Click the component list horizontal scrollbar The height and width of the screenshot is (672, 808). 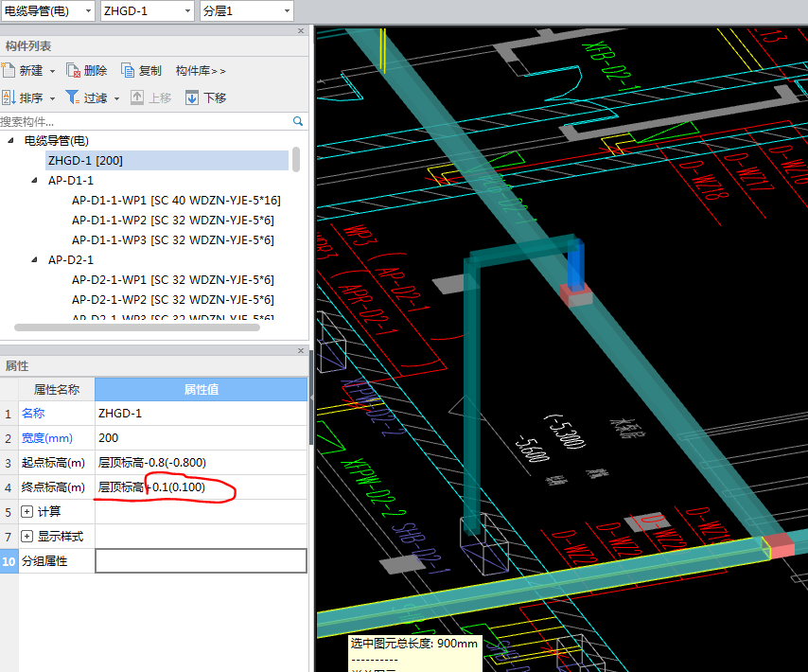pyautogui.click(x=137, y=327)
